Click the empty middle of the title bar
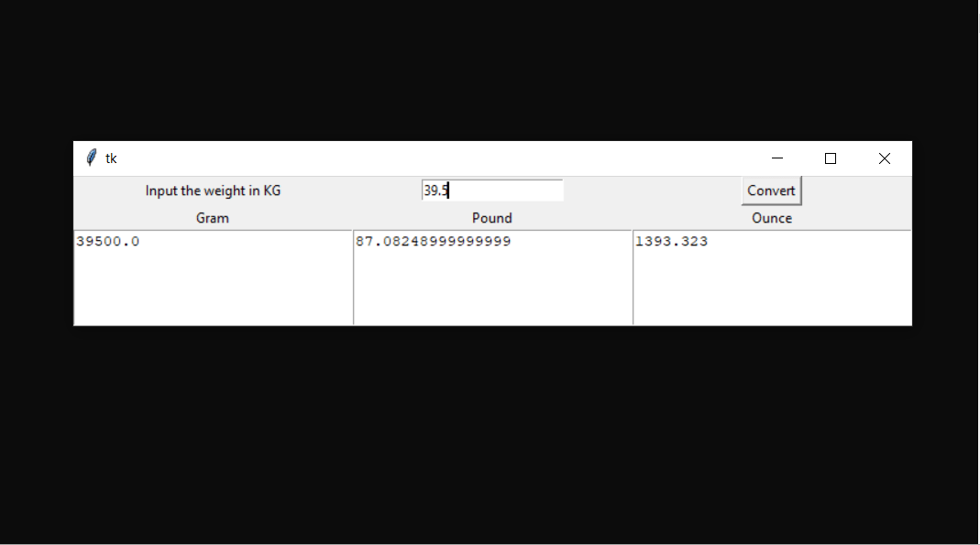Screen dimensions: 980x545 click(437, 158)
